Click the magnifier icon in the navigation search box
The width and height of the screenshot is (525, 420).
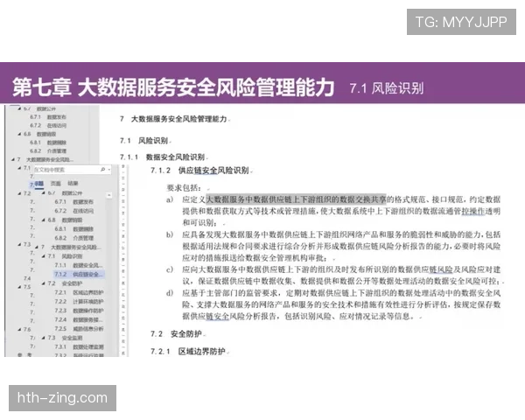click(102, 170)
